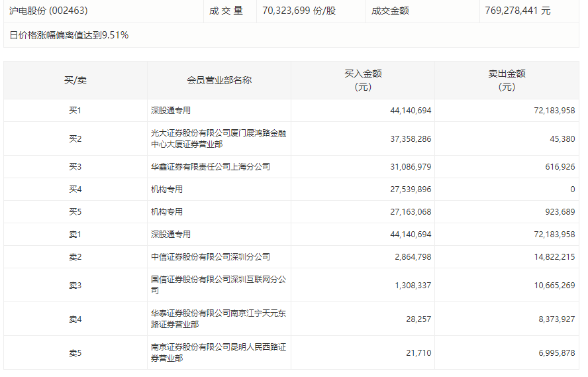Click the 买入金额 (元) column header
Screen dimensions: 588x377
[363, 80]
